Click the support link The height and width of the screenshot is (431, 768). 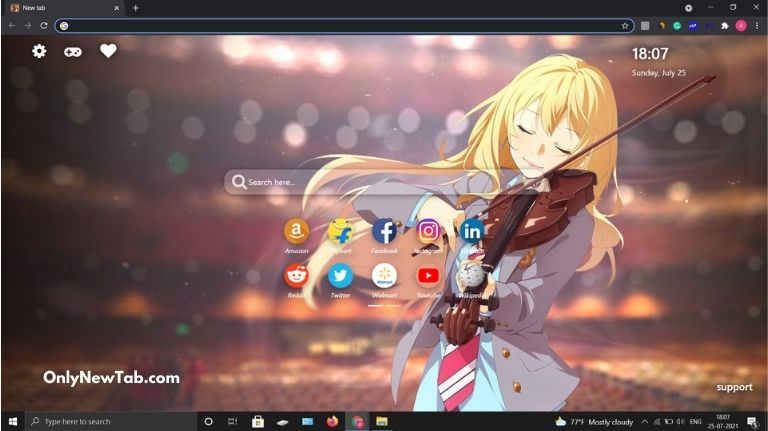pyautogui.click(x=734, y=387)
